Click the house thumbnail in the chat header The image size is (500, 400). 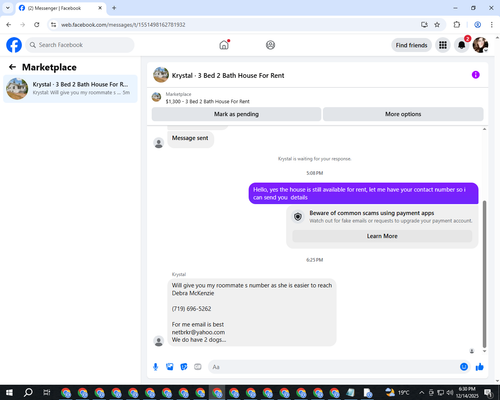161,75
